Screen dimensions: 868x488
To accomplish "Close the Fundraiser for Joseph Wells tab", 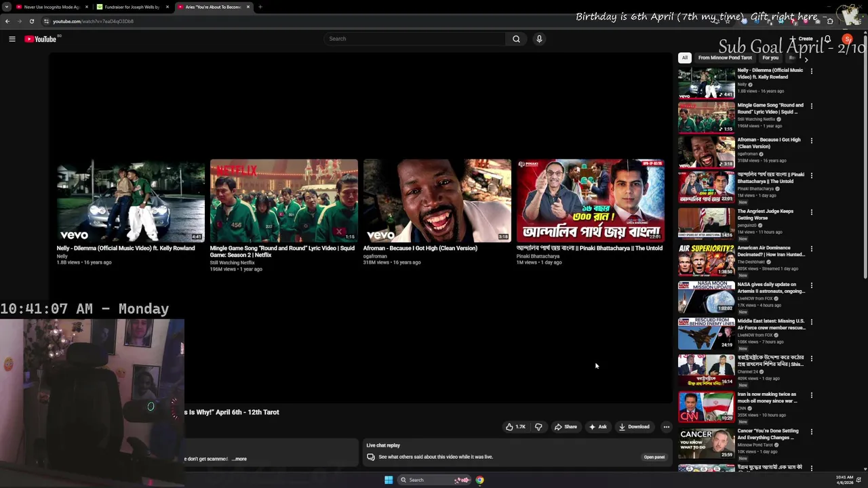I will pos(167,7).
